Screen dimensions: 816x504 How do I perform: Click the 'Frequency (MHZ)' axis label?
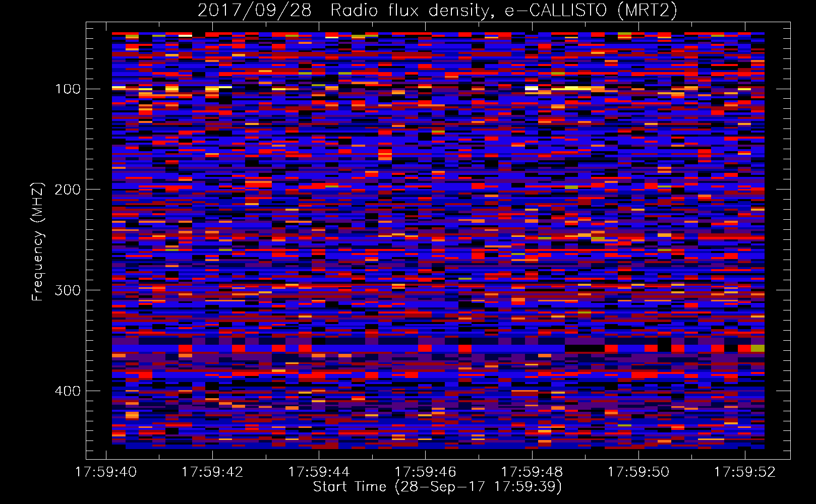click(38, 242)
